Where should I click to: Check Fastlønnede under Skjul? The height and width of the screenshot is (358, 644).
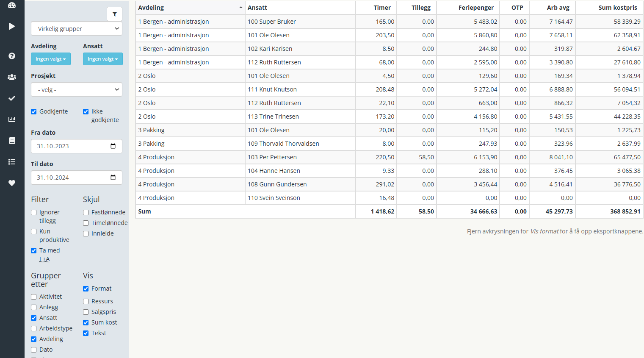(x=86, y=213)
